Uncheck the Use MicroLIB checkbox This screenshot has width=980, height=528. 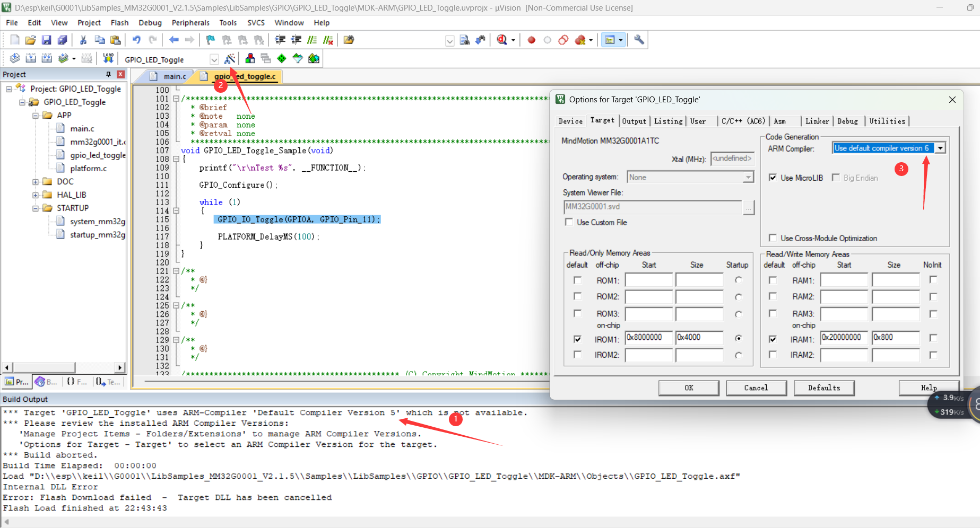[773, 178]
